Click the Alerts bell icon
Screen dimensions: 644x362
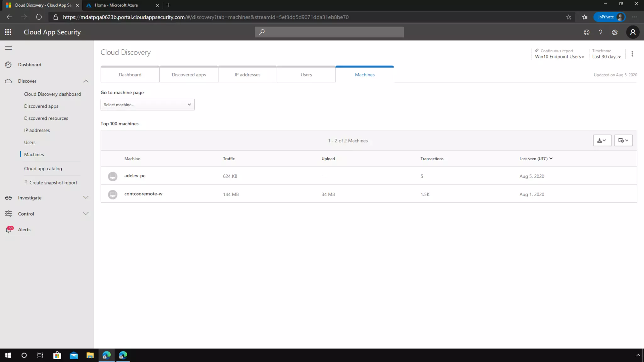coord(9,230)
